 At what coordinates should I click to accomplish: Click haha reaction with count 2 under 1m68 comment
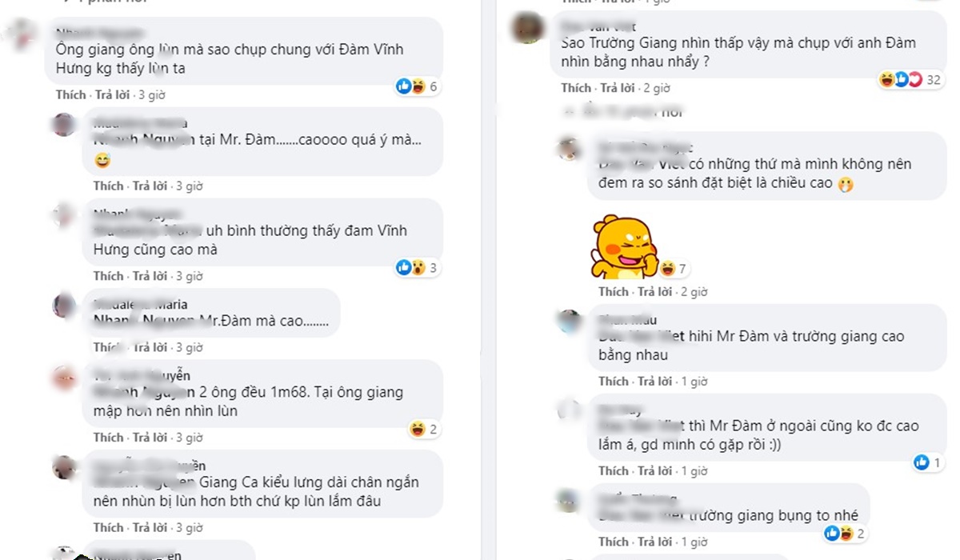pyautogui.click(x=423, y=430)
